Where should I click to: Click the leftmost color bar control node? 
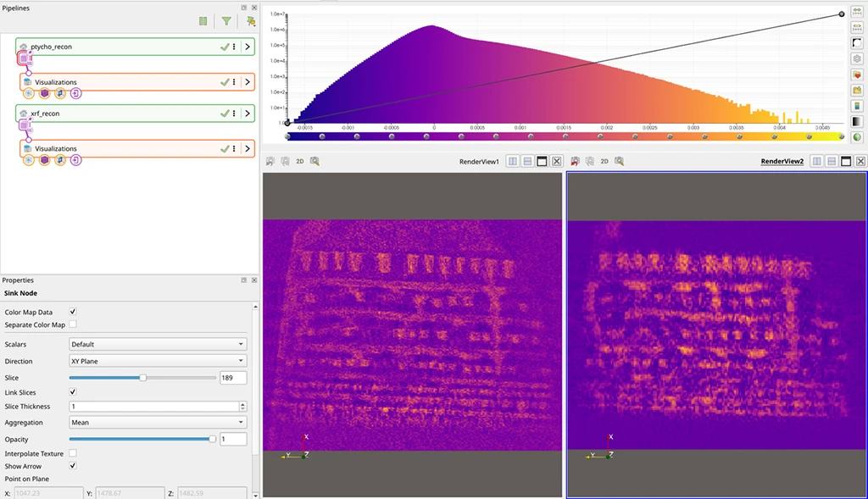pos(287,136)
